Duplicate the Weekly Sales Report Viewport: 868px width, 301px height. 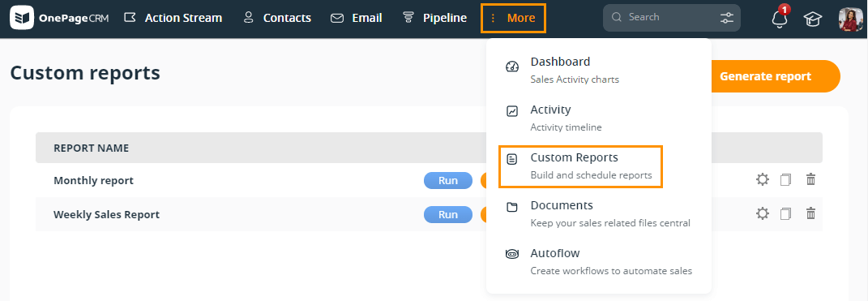pyautogui.click(x=785, y=213)
